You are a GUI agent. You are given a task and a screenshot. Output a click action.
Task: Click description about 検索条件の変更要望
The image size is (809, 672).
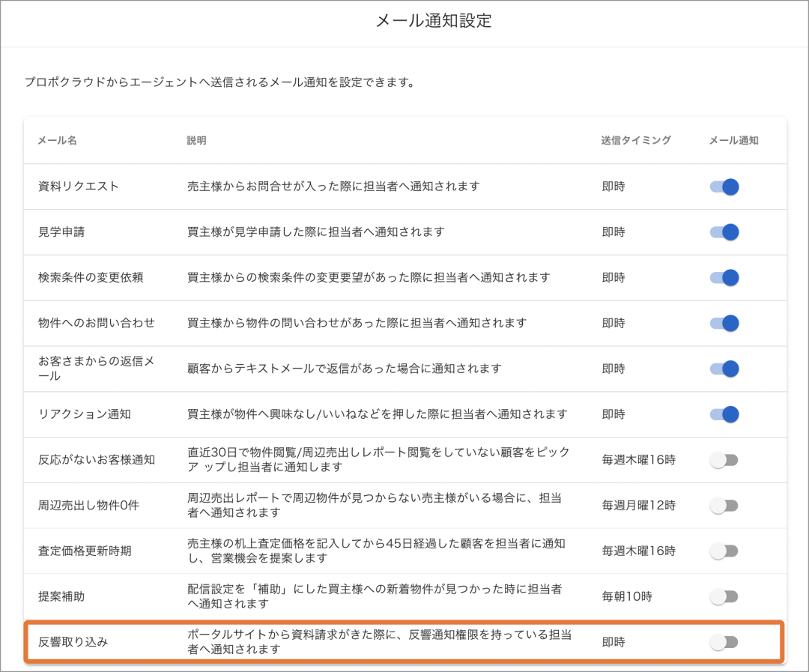[369, 277]
